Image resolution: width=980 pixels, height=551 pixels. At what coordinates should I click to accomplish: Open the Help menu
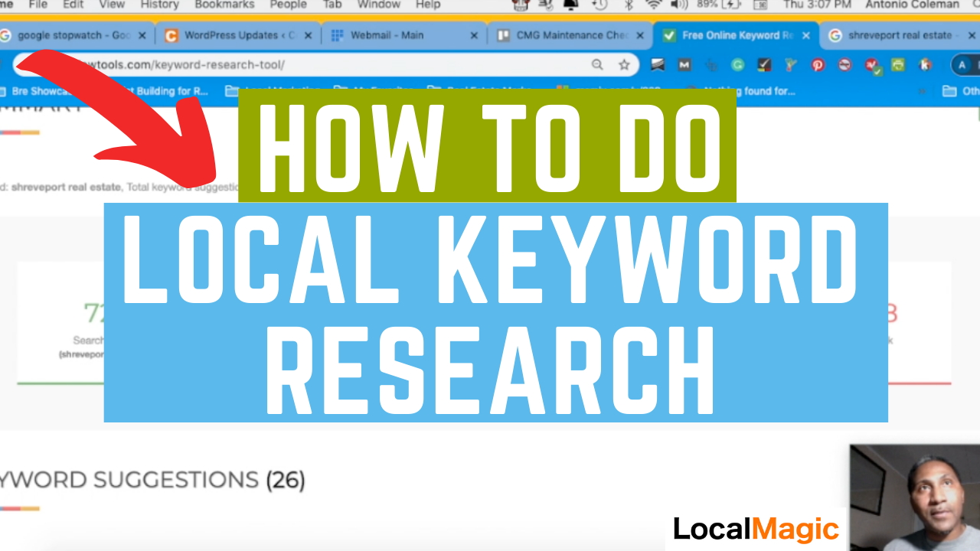(x=428, y=5)
